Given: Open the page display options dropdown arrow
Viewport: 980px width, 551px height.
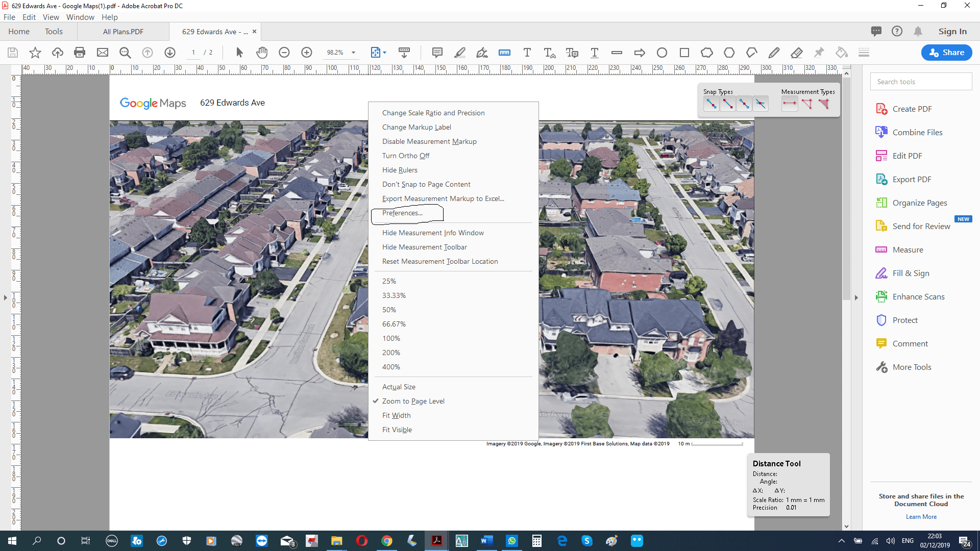Looking at the screenshot, I should click(384, 52).
